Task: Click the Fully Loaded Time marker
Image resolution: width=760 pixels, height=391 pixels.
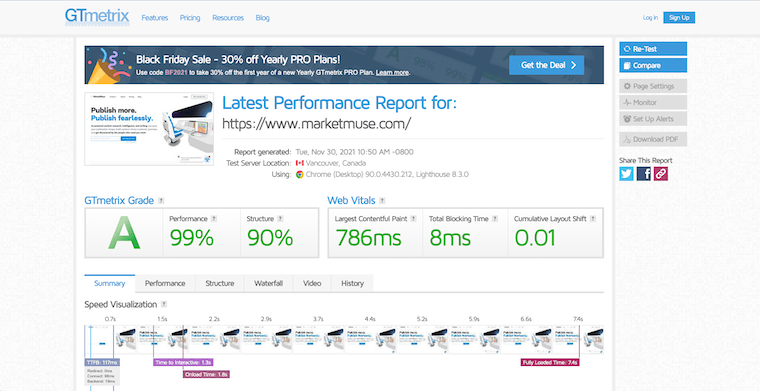Action: click(x=551, y=362)
